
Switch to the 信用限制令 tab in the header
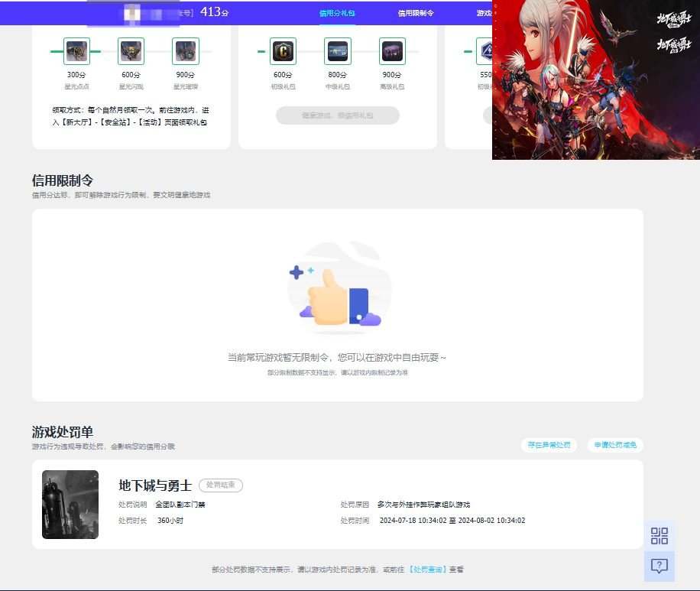tap(416, 14)
